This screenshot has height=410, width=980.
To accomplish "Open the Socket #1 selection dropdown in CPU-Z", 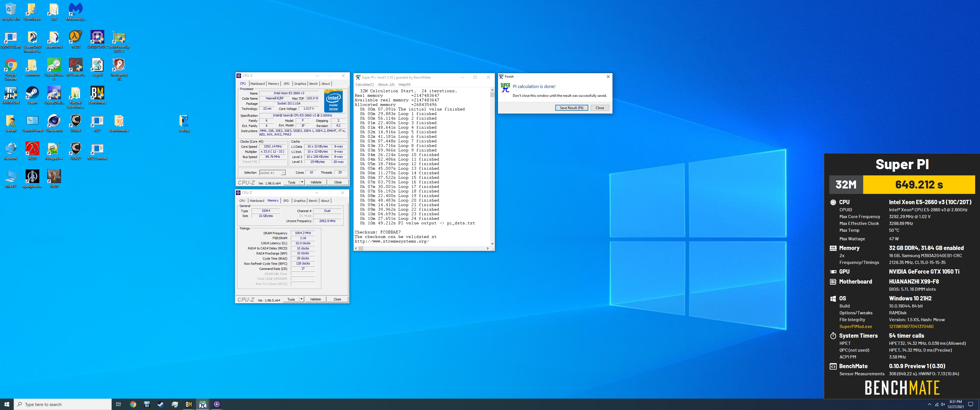I will 272,173.
